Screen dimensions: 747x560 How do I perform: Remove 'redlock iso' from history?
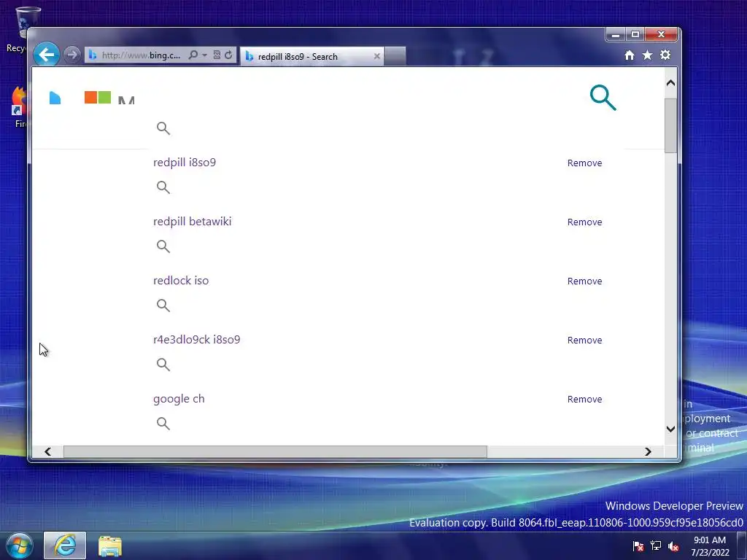584,281
